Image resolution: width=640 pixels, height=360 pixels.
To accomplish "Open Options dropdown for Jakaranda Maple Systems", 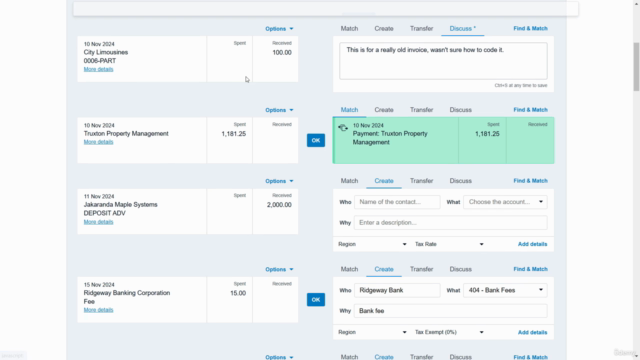I will coord(279,181).
